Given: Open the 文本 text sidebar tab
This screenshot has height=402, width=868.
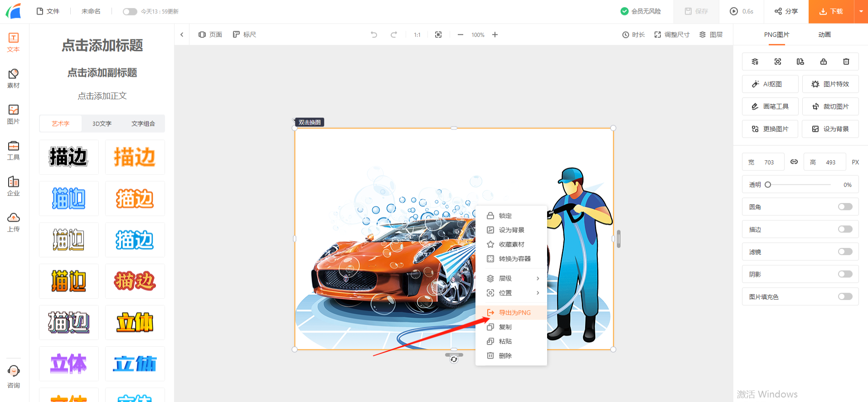Looking at the screenshot, I should (x=14, y=43).
